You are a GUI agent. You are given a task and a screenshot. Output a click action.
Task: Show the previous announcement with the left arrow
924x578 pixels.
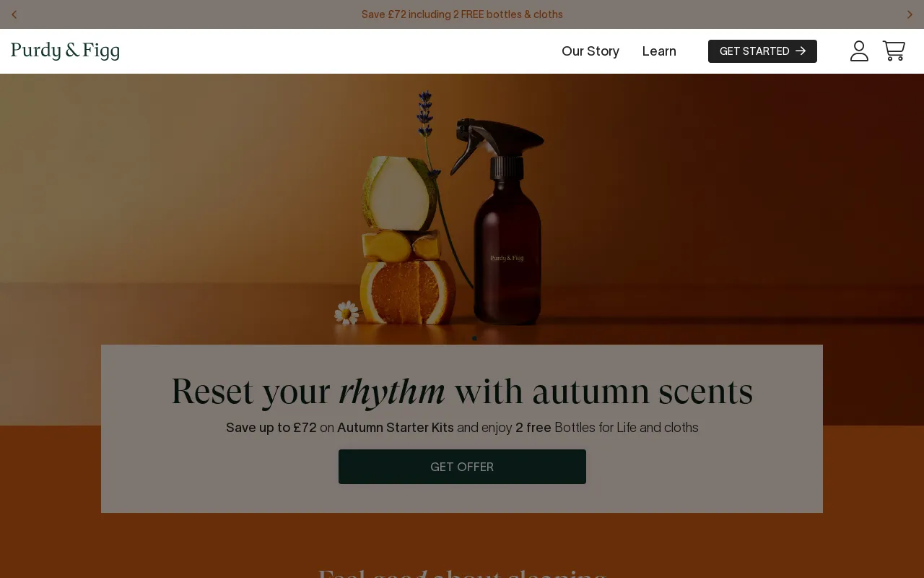(x=14, y=14)
